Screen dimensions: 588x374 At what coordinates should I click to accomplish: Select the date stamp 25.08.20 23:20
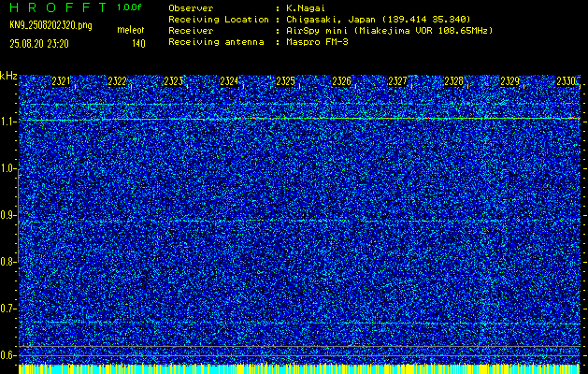tap(39, 44)
